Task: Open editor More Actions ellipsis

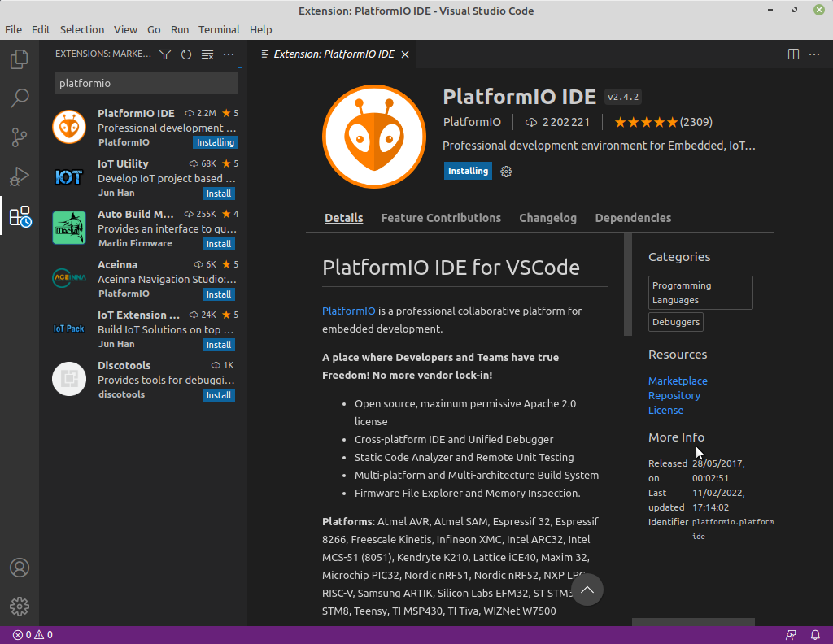Action: click(x=813, y=54)
